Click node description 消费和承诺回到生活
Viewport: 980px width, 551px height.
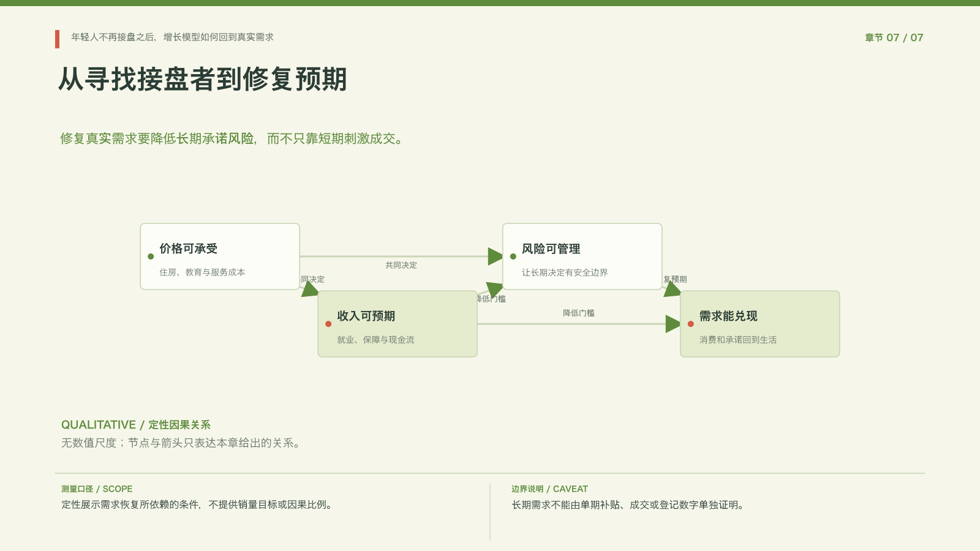click(738, 340)
